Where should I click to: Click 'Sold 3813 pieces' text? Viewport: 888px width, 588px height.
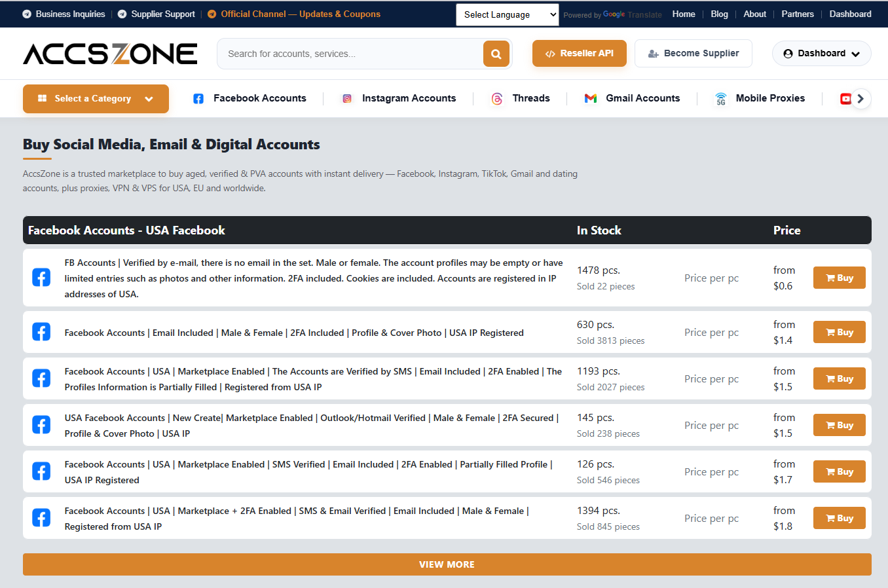610,340
